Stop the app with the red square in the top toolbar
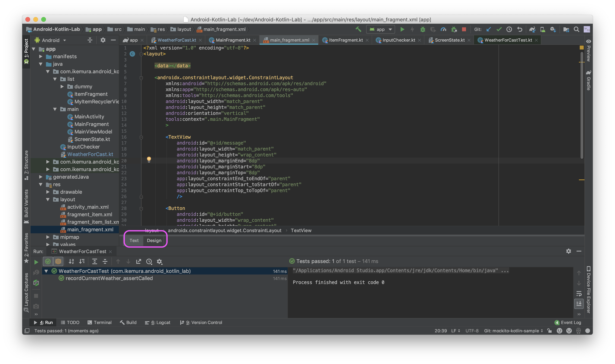Viewport: 615px width, 364px height. pos(464,30)
